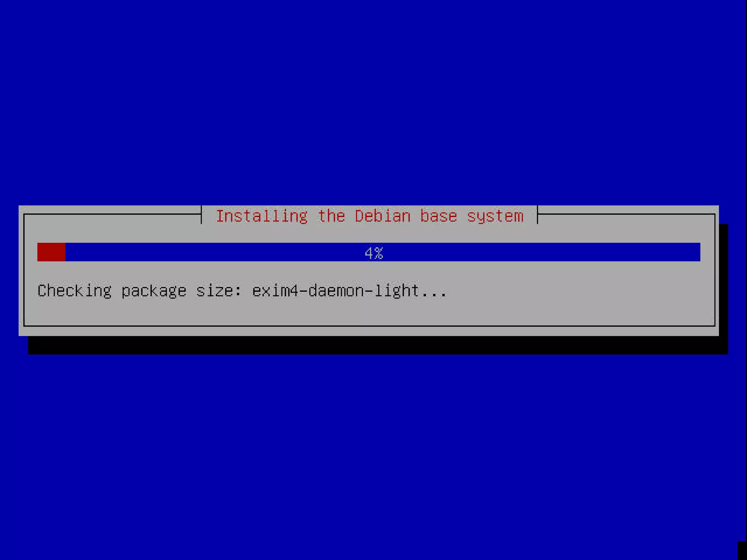Click the red filled segment of progress bar
747x560 pixels.
(x=51, y=252)
